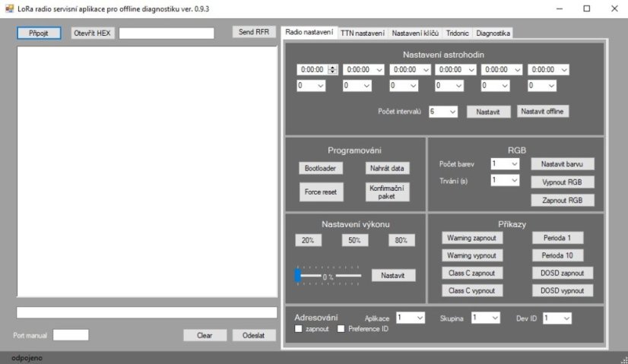Open the Skupina dropdown
Screen dimensions: 628x364
pyautogui.click(x=485, y=318)
